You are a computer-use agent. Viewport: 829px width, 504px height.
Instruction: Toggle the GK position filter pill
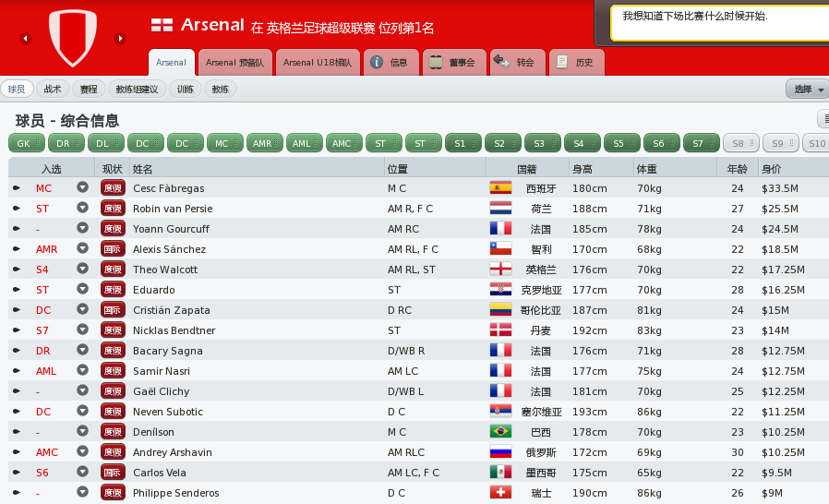click(x=27, y=143)
